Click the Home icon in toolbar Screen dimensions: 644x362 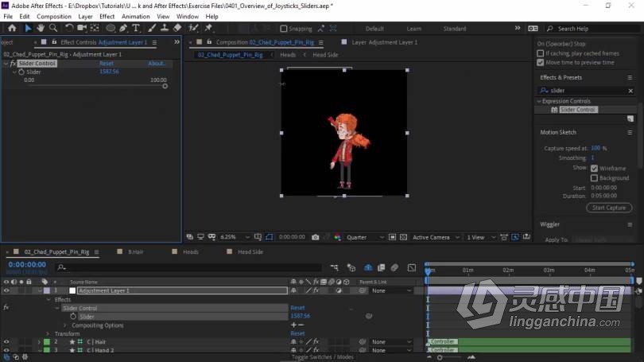click(x=12, y=28)
